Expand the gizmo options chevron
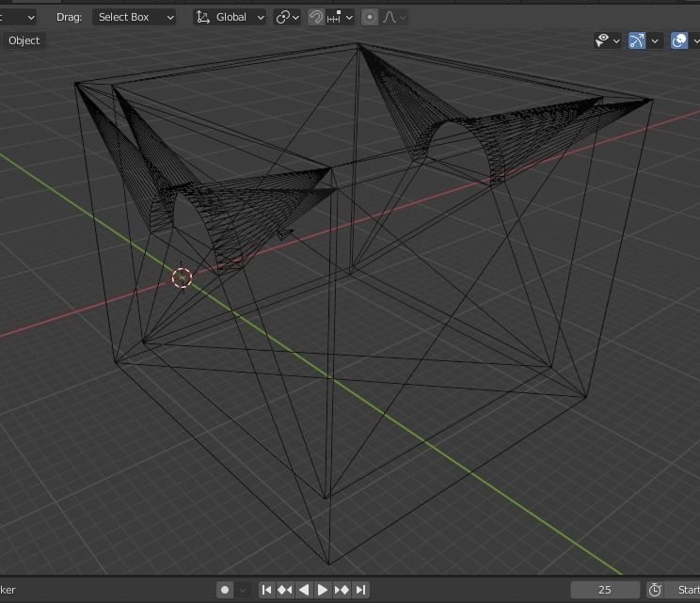Screen dimensions: 700x603 pyautogui.click(x=655, y=40)
